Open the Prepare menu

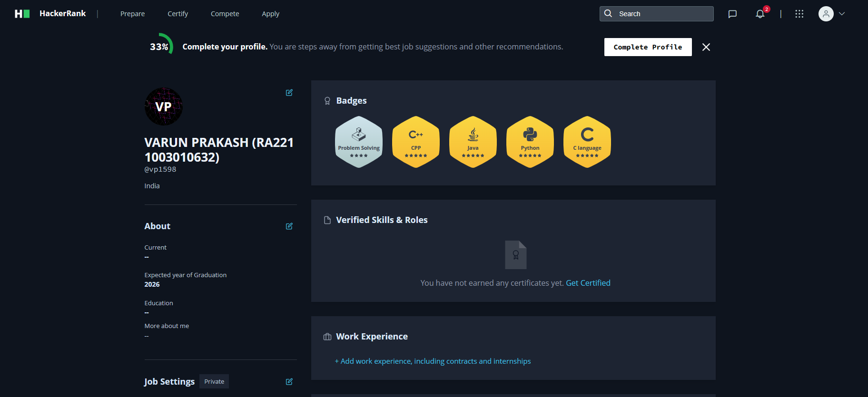(132, 14)
